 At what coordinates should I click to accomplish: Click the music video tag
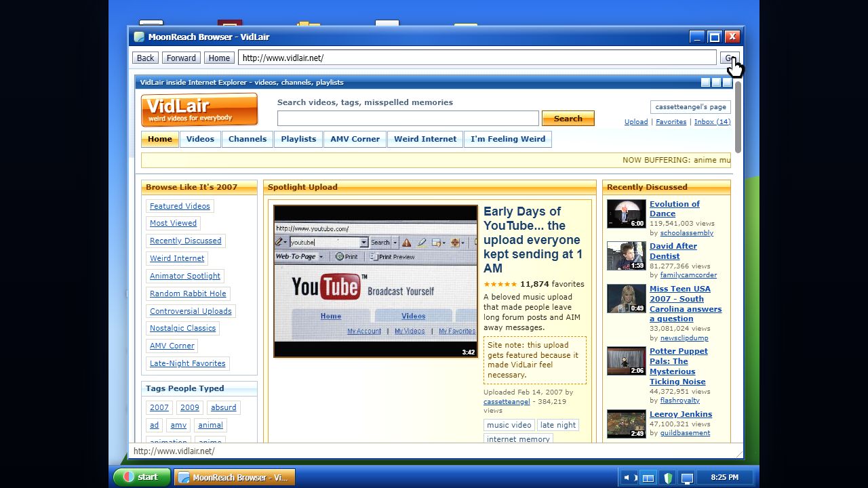(x=509, y=425)
